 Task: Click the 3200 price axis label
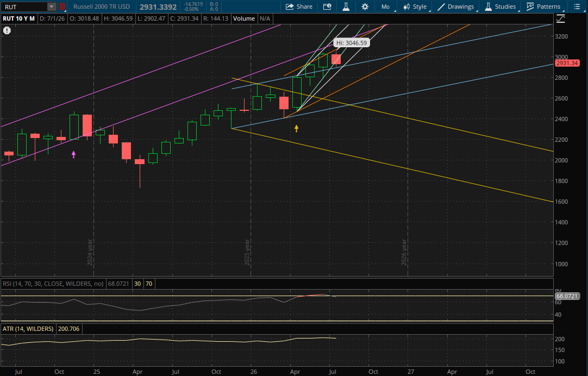(561, 36)
